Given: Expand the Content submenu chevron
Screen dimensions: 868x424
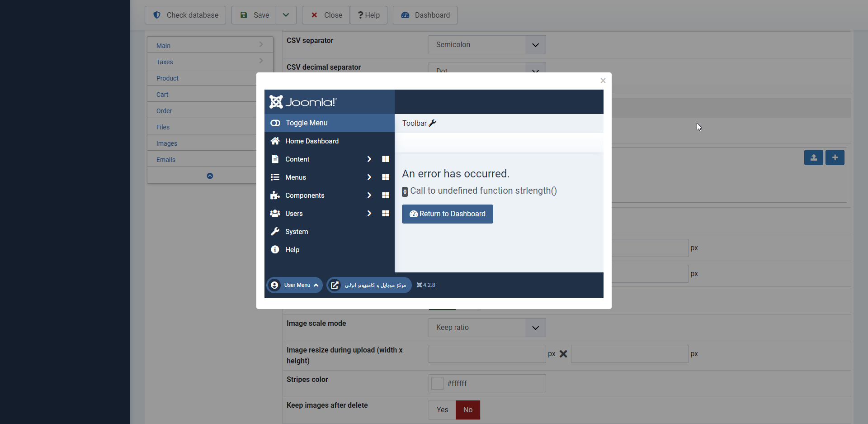Looking at the screenshot, I should click(x=369, y=159).
